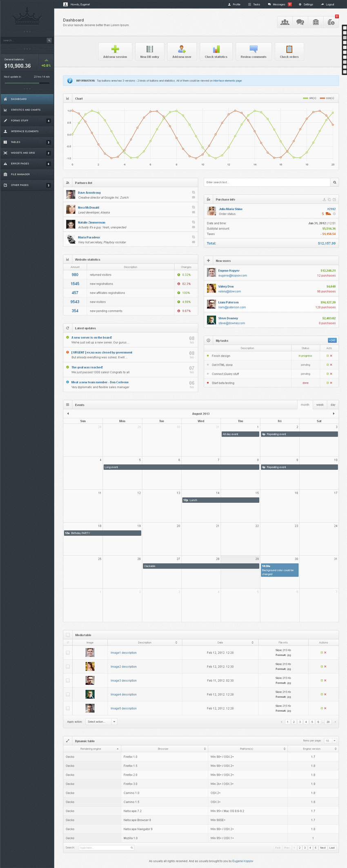Click the Check statistics chart icon
The width and height of the screenshot is (347, 868).
(216, 49)
